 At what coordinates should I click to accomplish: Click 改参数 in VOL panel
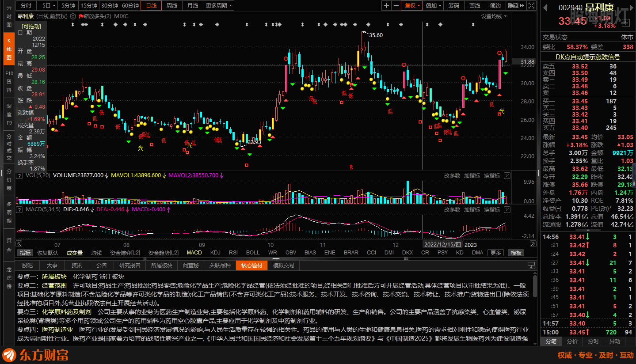pos(452,175)
